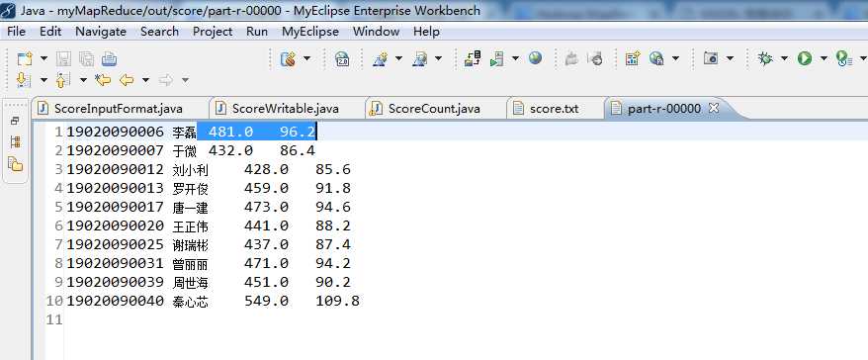
Task: Click the name 曾丽丽 on line 8
Action: pos(191,264)
